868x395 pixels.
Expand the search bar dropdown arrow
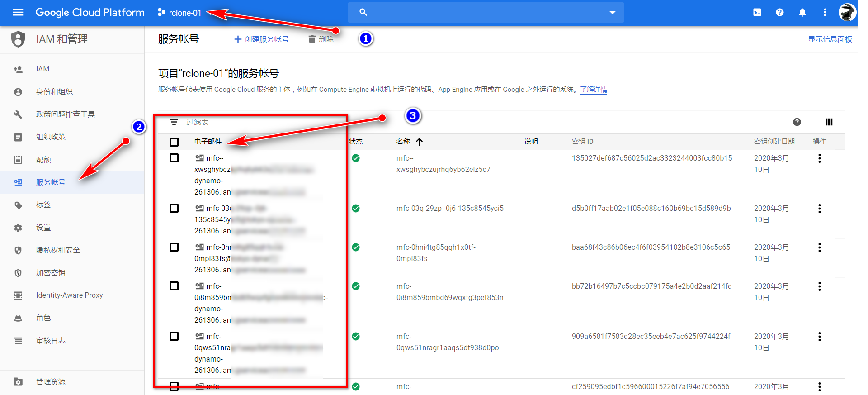pyautogui.click(x=613, y=12)
